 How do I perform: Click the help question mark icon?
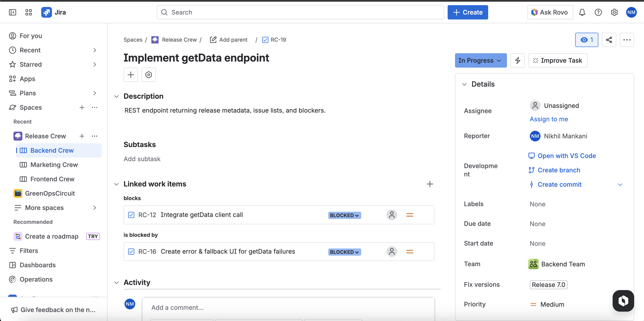pyautogui.click(x=598, y=12)
